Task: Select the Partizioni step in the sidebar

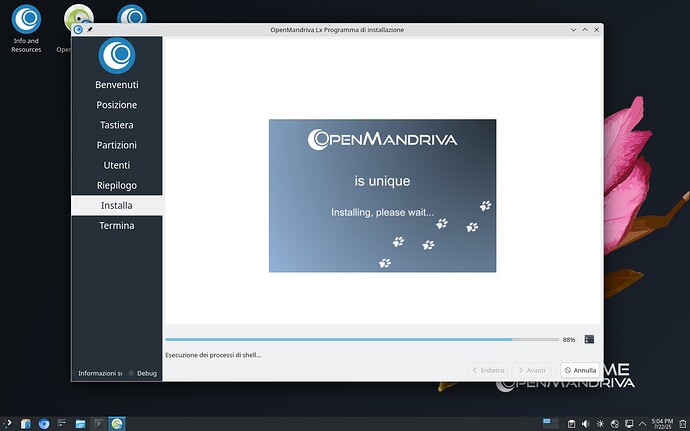Action: 116,145
